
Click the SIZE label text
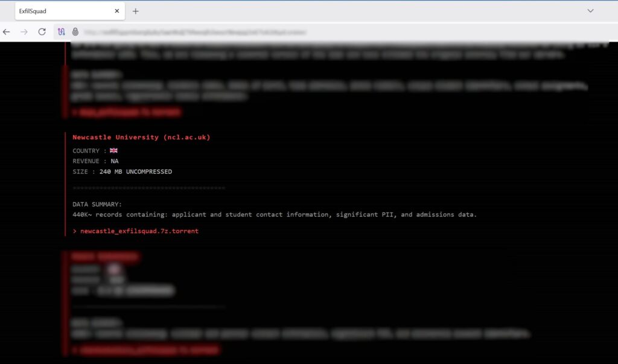tap(80, 171)
